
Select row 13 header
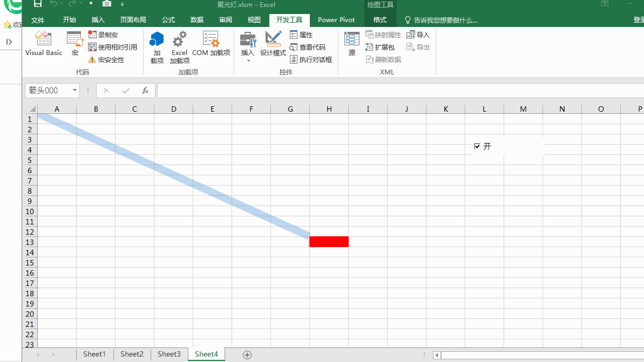point(30,242)
